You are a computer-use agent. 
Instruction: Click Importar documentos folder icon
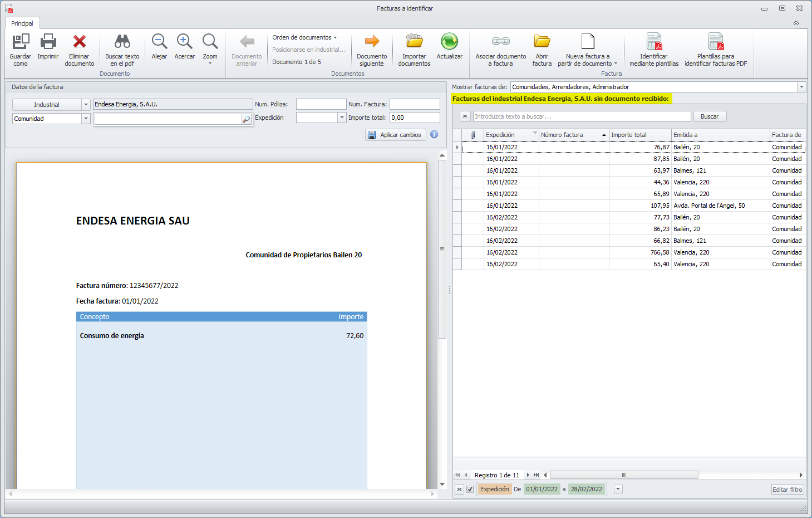[414, 42]
